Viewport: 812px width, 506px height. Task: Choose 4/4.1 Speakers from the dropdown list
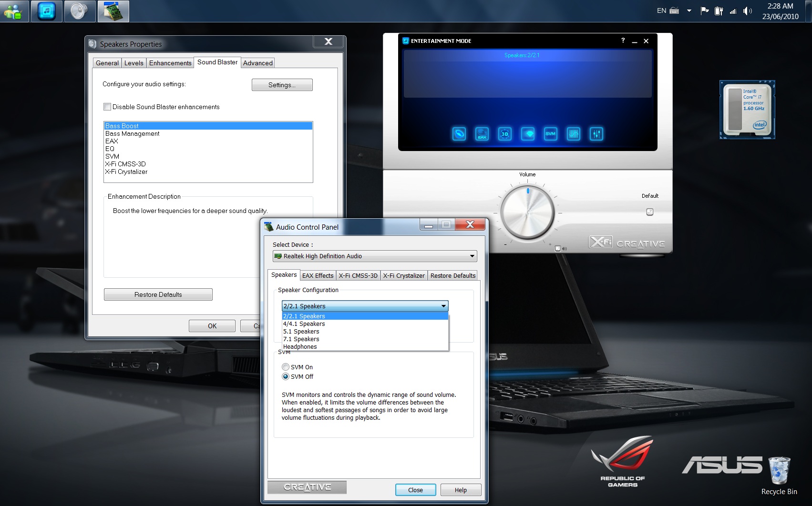365,324
